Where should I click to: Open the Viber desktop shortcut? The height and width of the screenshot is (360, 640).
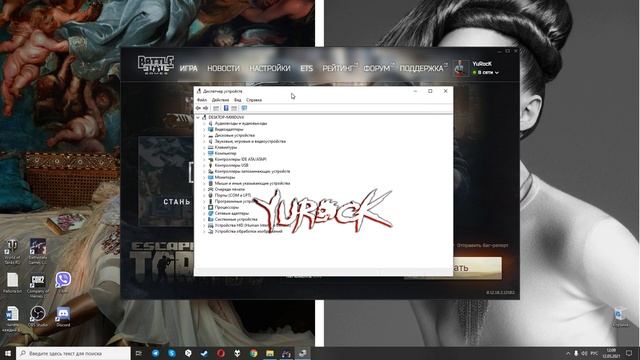point(63,283)
